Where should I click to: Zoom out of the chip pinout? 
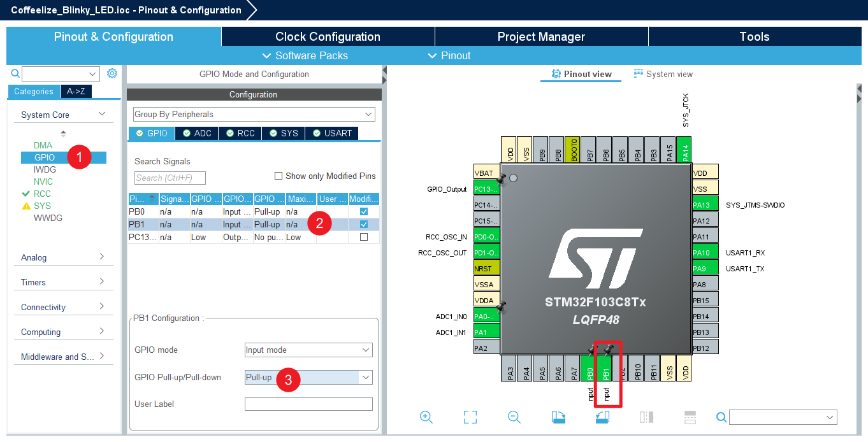click(514, 417)
